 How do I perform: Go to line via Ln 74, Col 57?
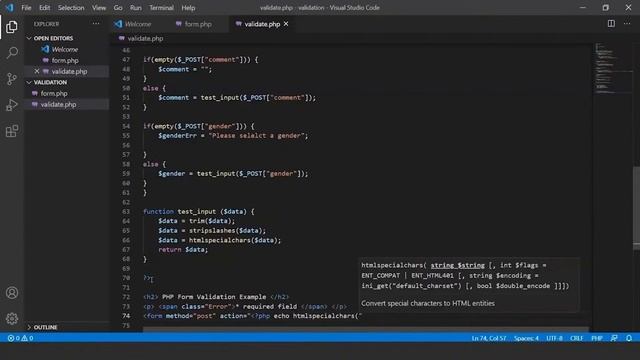[489, 338]
